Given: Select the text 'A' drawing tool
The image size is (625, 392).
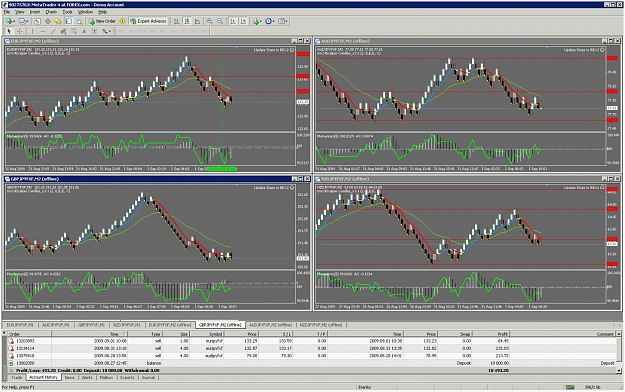Looking at the screenshot, I should [84, 31].
